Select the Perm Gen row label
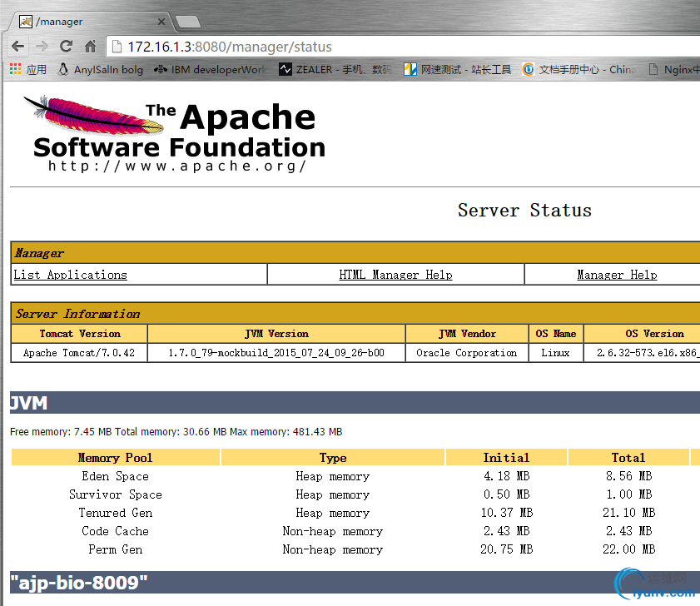The height and width of the screenshot is (606, 700). click(115, 549)
